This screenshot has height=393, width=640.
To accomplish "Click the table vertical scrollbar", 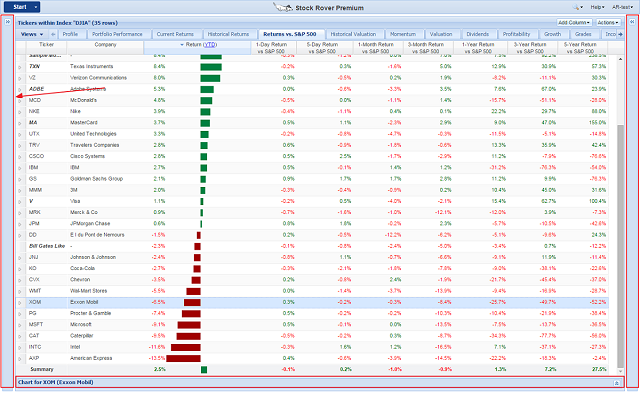I will coord(620,246).
